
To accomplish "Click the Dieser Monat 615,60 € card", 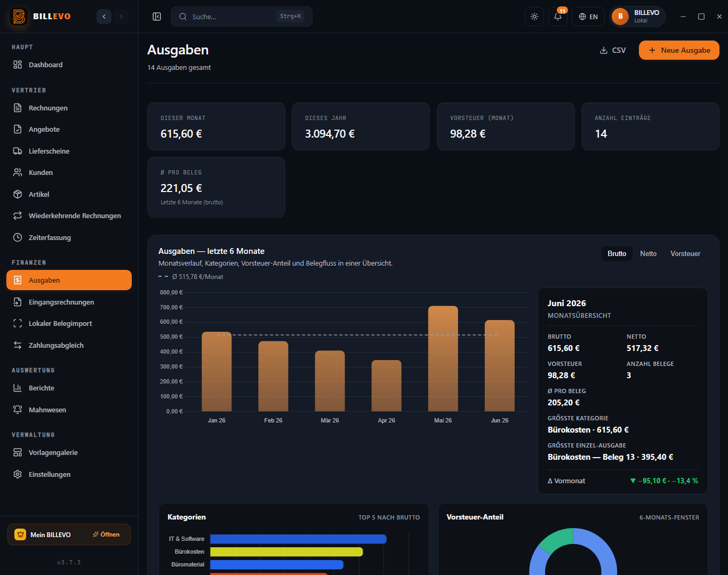I will 216,126.
